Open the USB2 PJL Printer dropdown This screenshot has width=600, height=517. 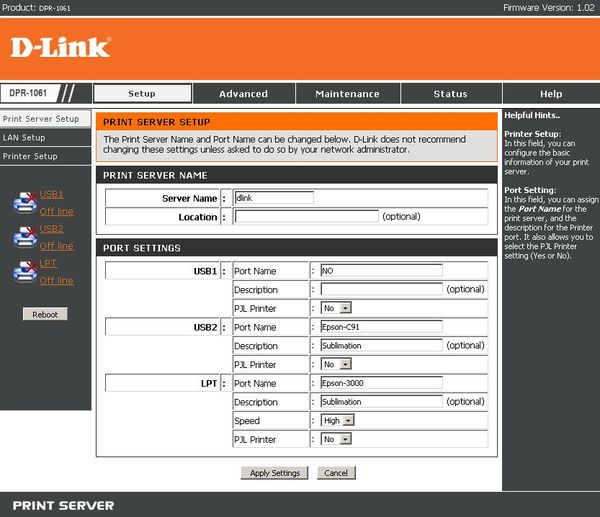pyautogui.click(x=336, y=364)
